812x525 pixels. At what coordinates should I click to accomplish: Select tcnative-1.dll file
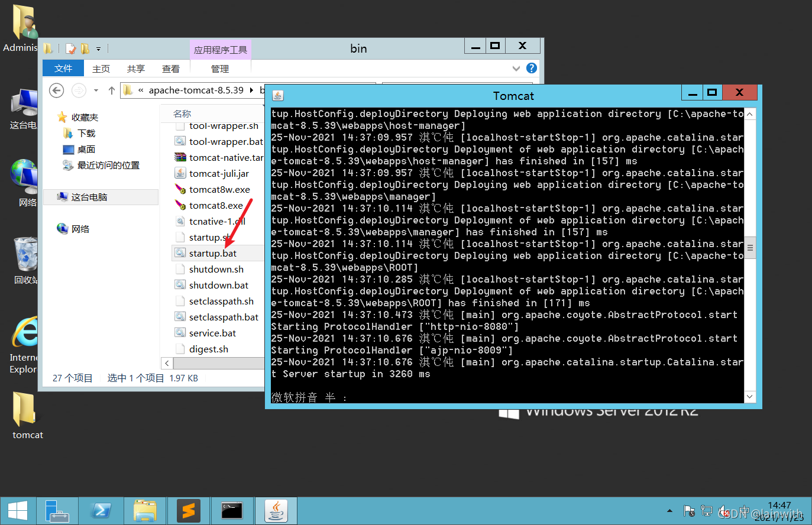217,221
